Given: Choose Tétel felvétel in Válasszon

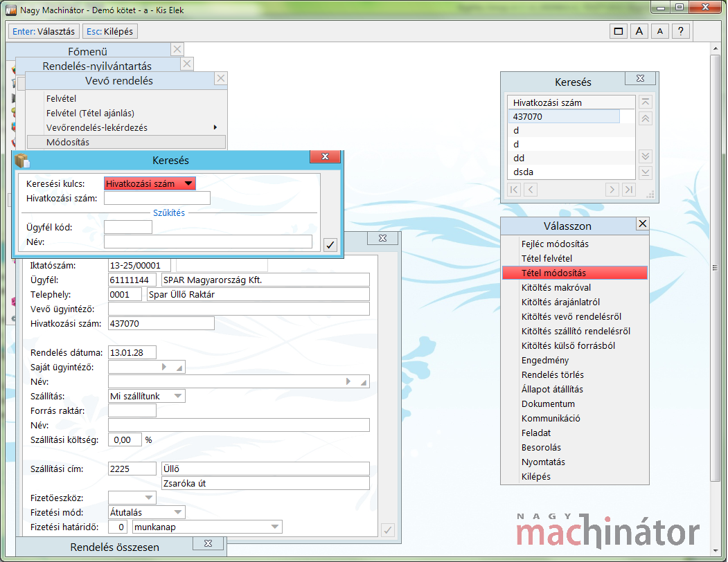Looking at the screenshot, I should tap(575, 258).
